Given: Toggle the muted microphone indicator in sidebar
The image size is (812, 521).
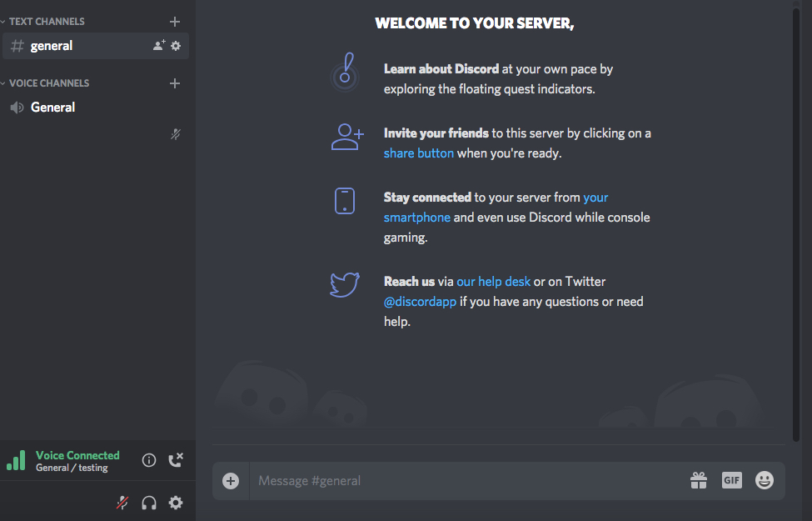Looking at the screenshot, I should pos(176,133).
